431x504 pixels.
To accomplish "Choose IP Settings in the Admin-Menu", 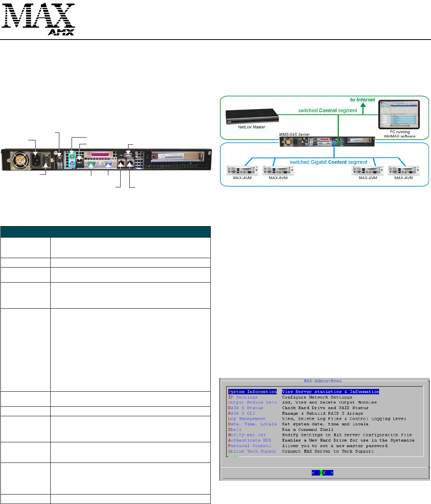I will (x=243, y=397).
